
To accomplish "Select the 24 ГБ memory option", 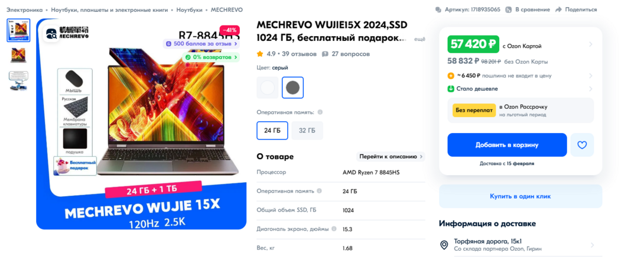I will (272, 130).
